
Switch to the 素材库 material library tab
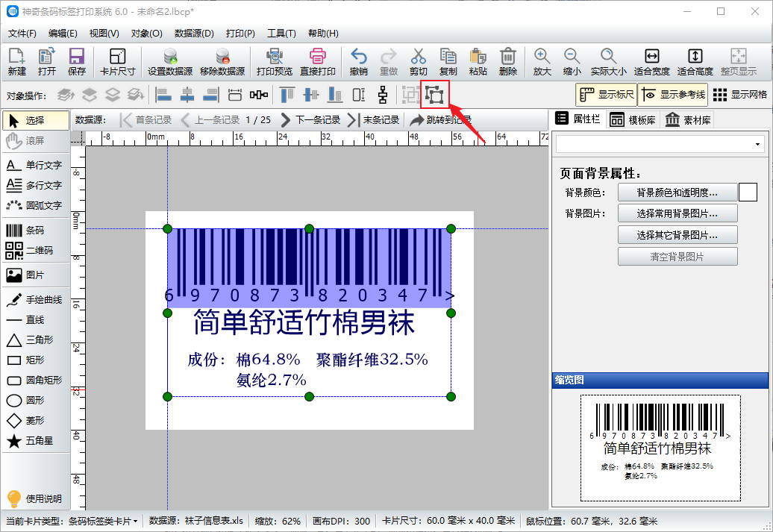[x=688, y=120]
